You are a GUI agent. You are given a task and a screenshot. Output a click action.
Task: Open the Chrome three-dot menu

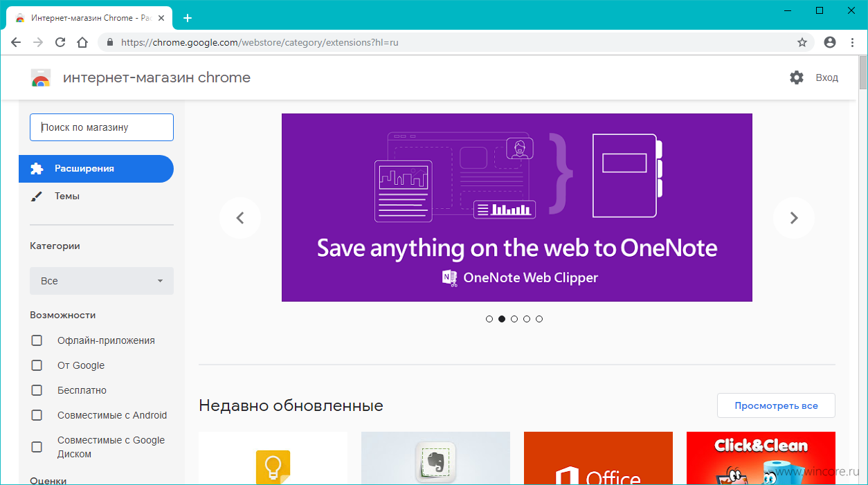click(852, 42)
